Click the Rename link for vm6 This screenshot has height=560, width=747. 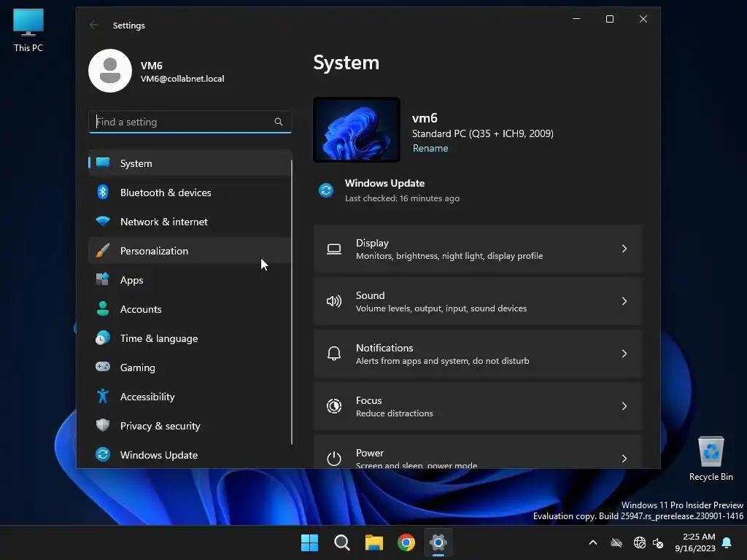tap(430, 148)
